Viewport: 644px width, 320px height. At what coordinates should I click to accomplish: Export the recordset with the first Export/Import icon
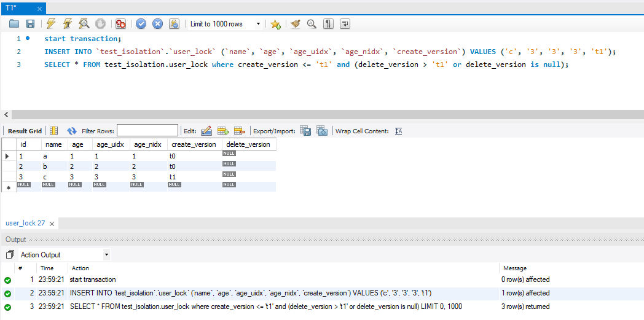(x=305, y=131)
